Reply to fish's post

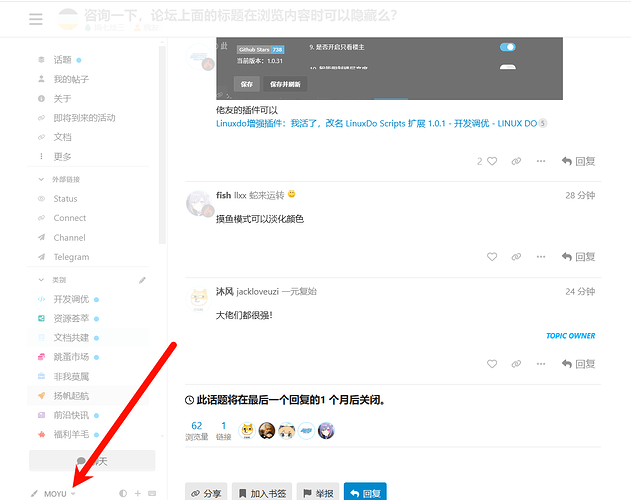coord(578,257)
